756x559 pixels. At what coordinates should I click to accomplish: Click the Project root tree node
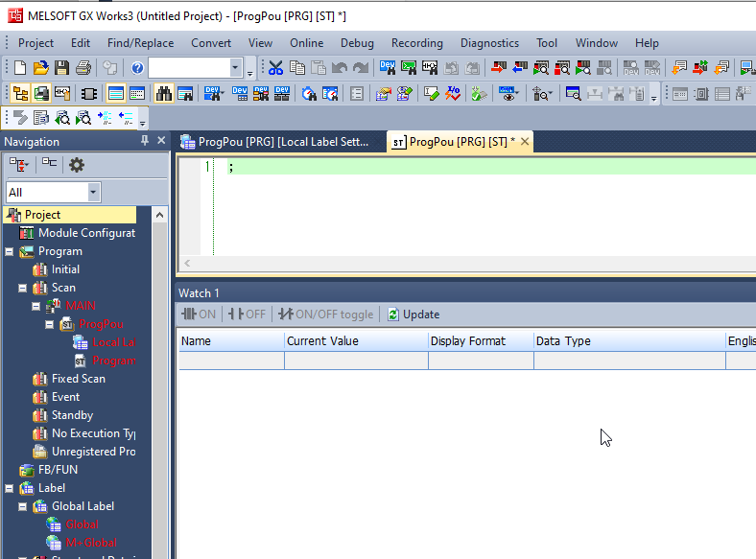click(x=70, y=215)
